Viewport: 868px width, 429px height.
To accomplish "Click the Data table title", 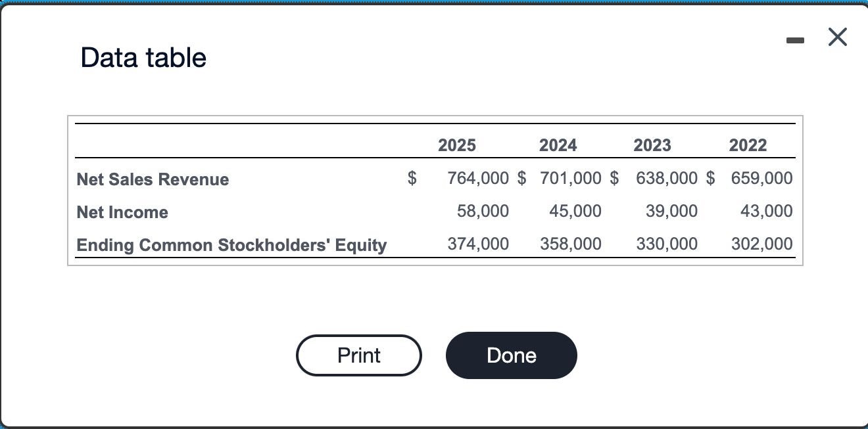I will coord(143,57).
